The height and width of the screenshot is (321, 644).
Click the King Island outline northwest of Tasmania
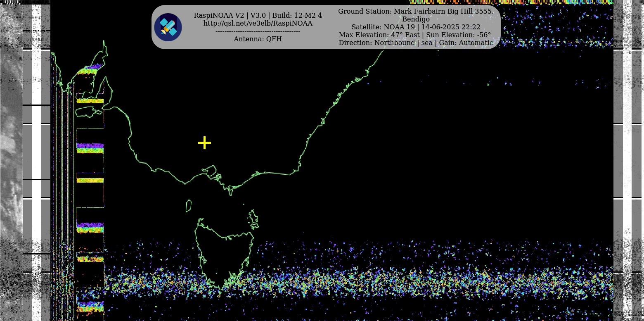click(x=189, y=206)
